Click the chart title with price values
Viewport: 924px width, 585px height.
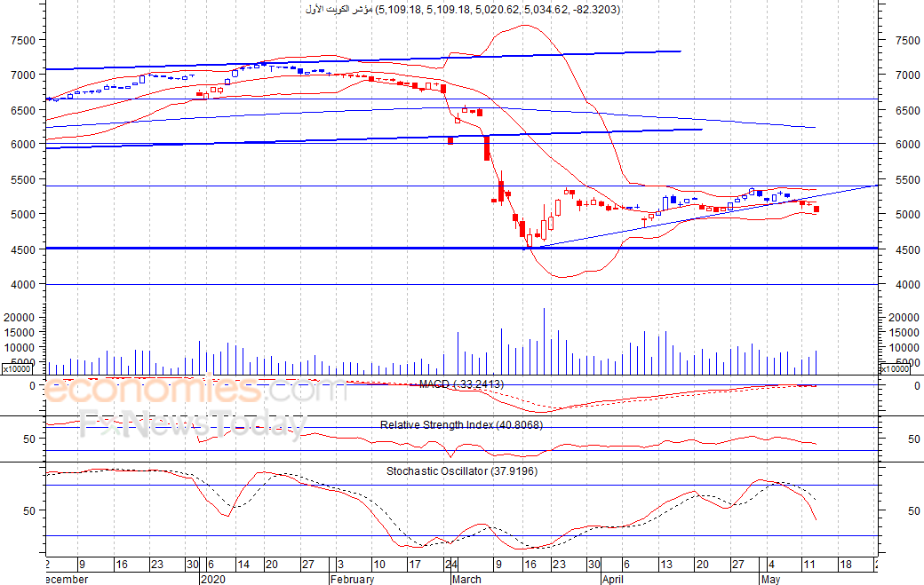(463, 10)
